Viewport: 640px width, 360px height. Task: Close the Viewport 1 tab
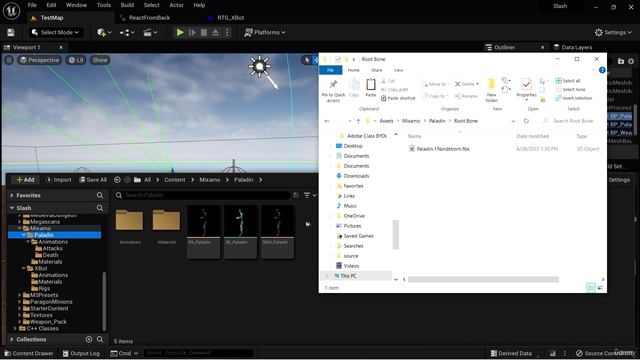pyautogui.click(x=61, y=47)
